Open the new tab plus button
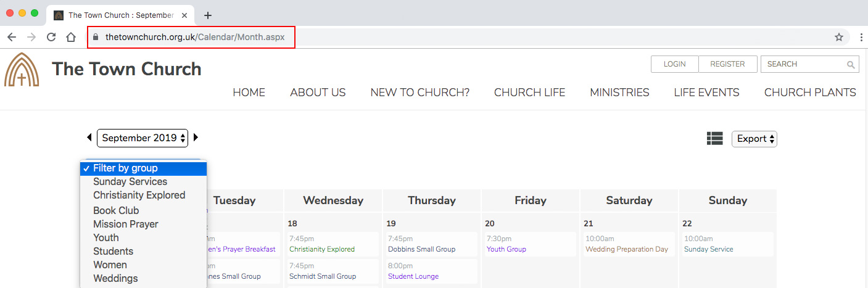The width and height of the screenshot is (868, 288). pyautogui.click(x=208, y=15)
